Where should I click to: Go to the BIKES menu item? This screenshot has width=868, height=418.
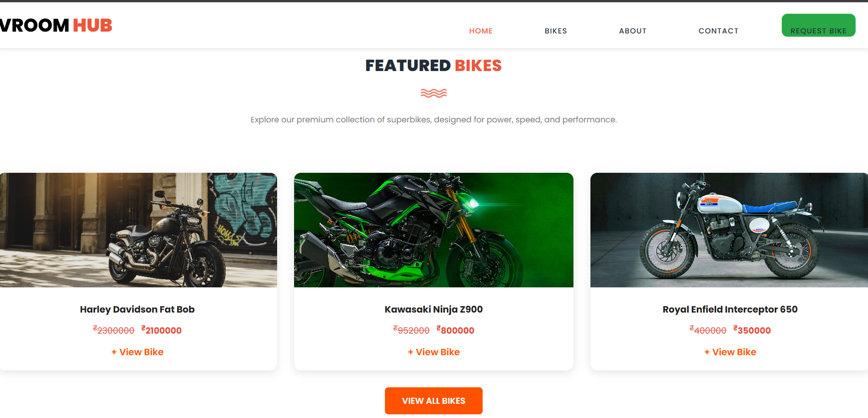click(x=556, y=31)
